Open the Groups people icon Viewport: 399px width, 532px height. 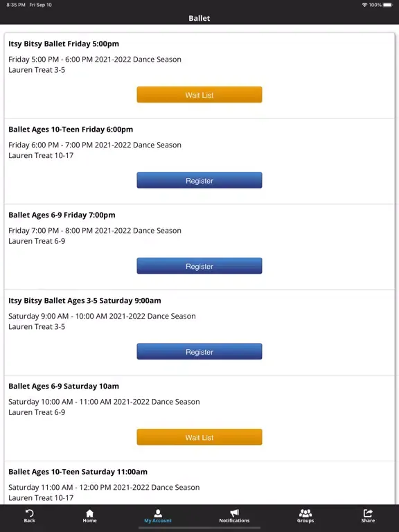[305, 513]
